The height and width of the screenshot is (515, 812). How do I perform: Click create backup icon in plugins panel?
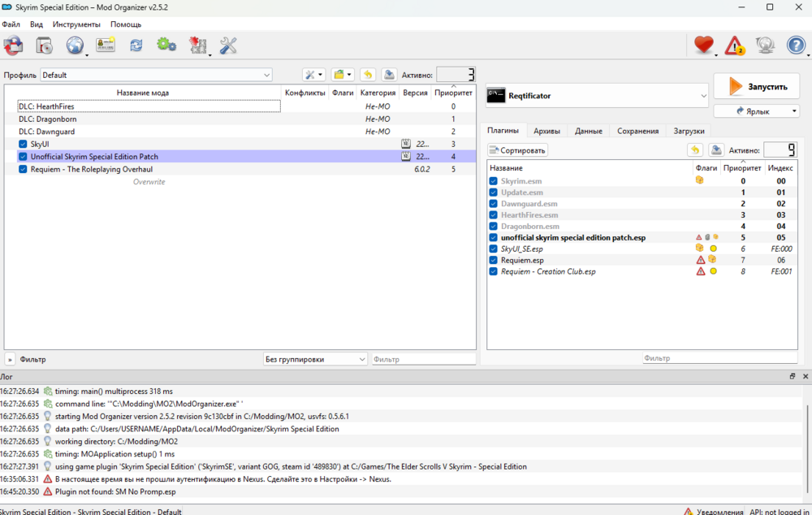click(x=716, y=150)
